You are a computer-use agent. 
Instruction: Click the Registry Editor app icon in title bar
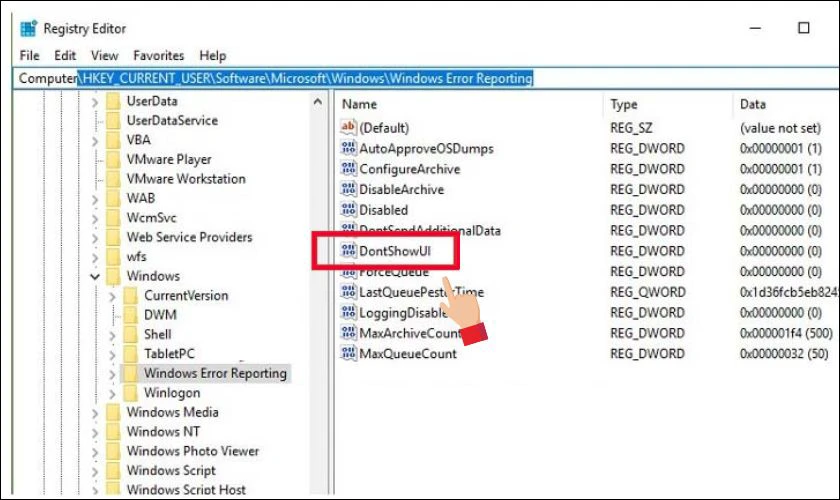click(28, 28)
